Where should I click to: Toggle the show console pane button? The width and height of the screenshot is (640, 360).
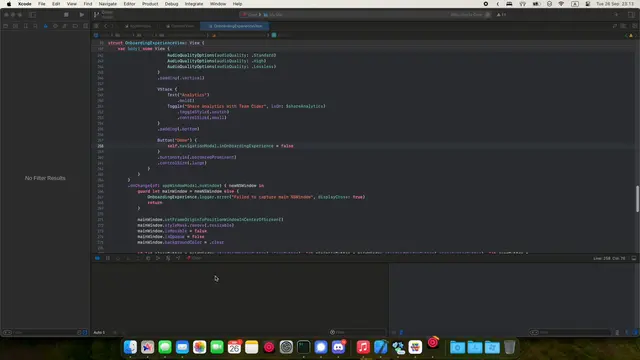(635, 333)
